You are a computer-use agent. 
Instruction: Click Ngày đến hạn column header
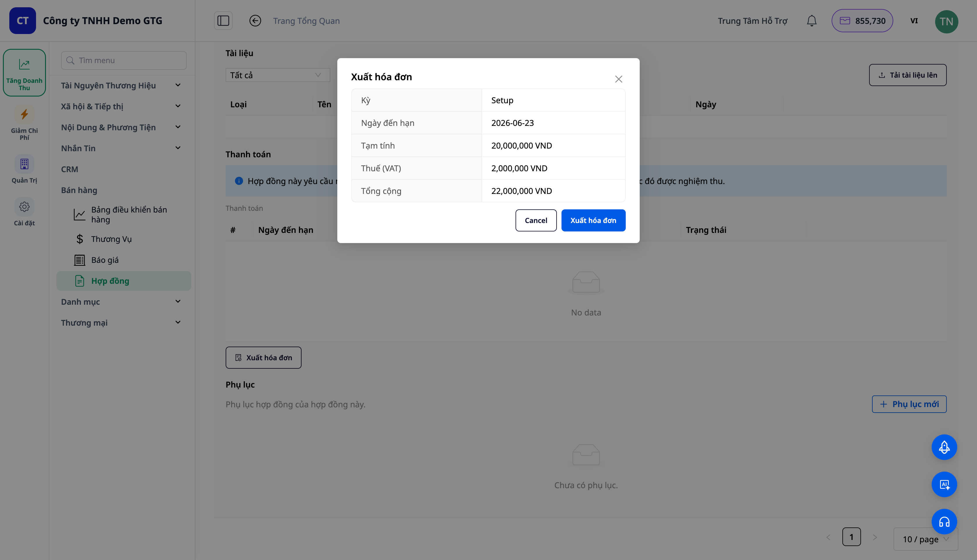[286, 230]
